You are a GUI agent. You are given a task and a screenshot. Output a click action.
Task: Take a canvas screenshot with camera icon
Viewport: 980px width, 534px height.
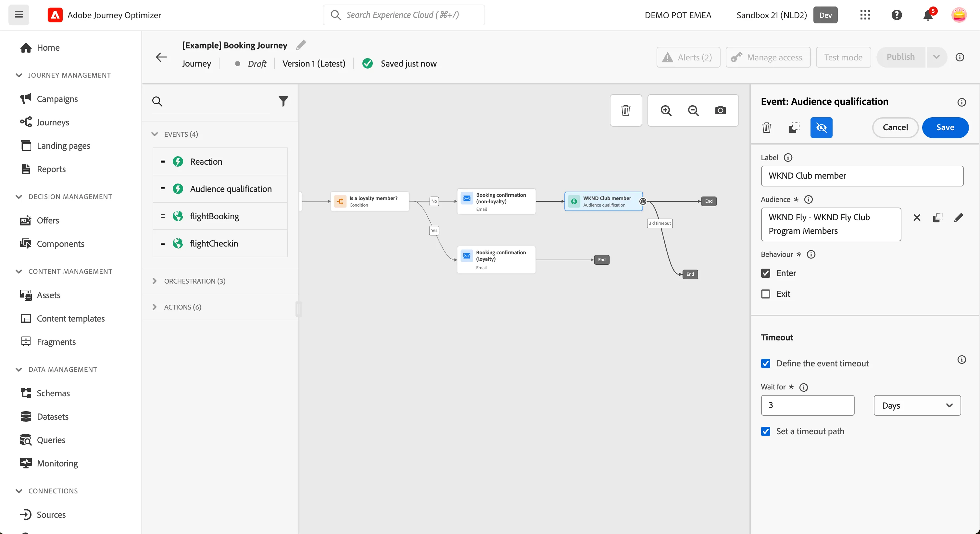[720, 110]
